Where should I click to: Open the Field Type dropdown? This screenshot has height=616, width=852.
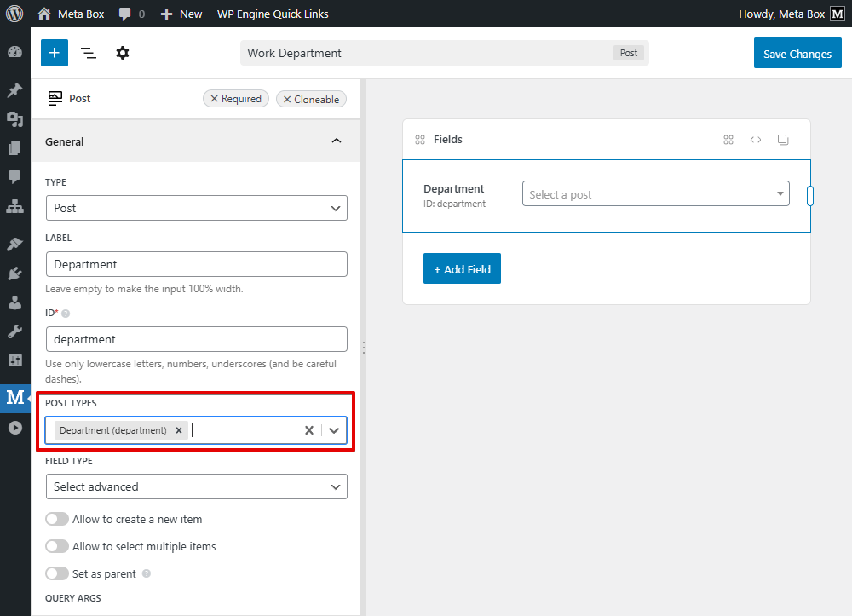pos(196,486)
